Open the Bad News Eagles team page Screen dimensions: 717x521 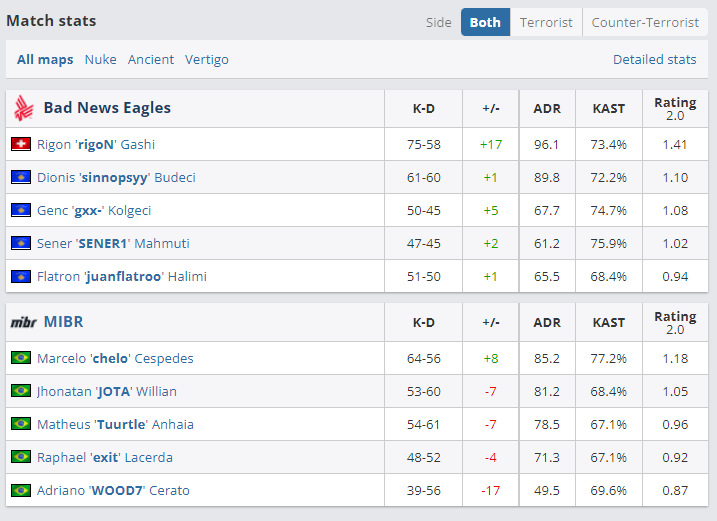[107, 108]
